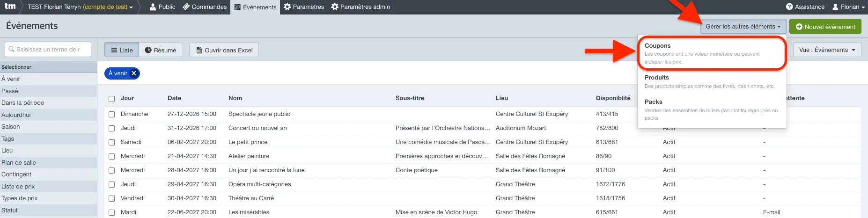Select Liste de prix filter

click(x=48, y=186)
